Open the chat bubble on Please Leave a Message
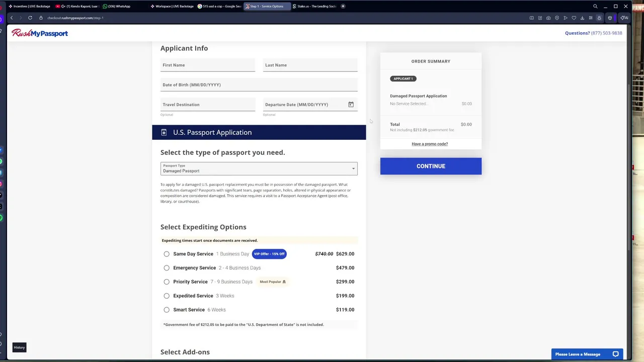Image resolution: width=644 pixels, height=362 pixels. pos(615,354)
